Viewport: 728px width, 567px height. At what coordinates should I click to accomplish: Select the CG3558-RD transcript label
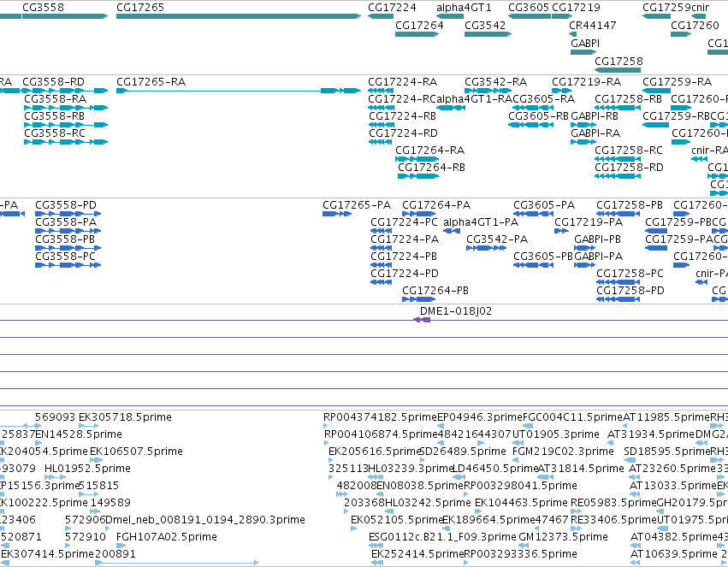[53, 82]
